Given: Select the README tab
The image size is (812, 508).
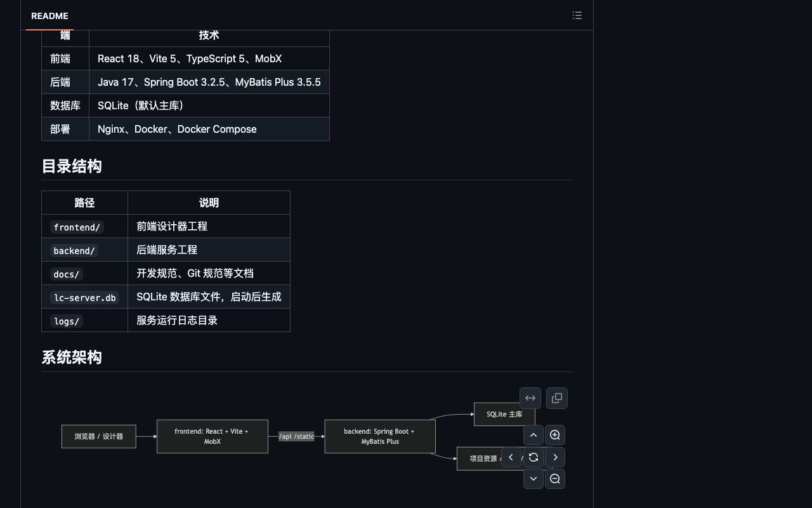Looking at the screenshot, I should click(49, 16).
